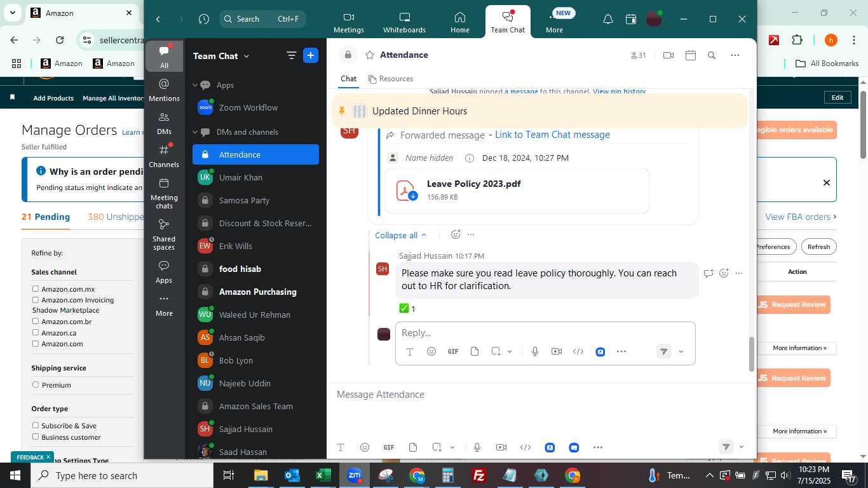Click the blue new chat plus button

[x=311, y=55]
